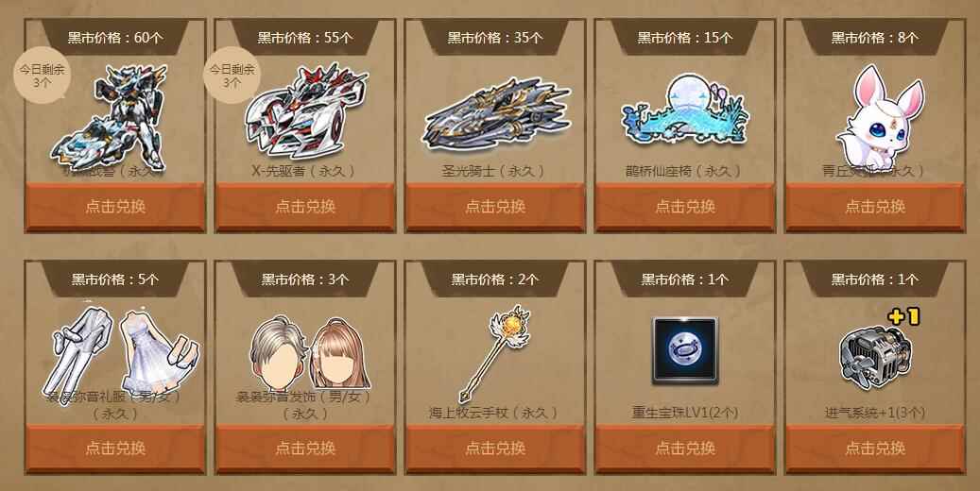Click the 圣光骑士 armored car image

pos(496,113)
